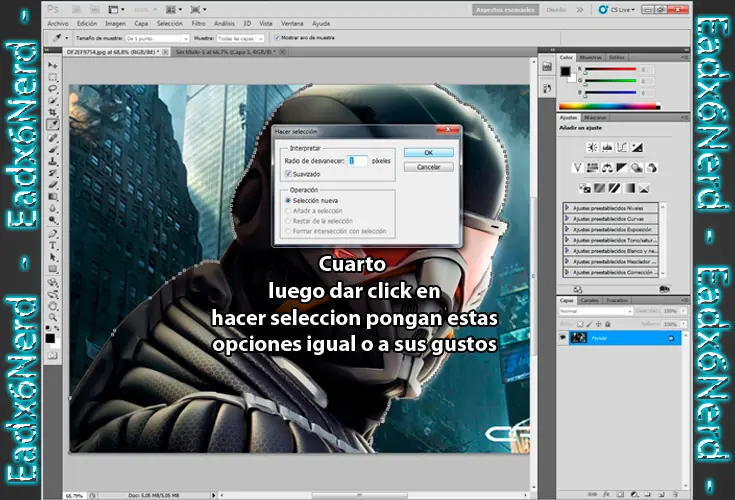Select the Brush tool
Screen dimensions: 735x500
[52, 149]
